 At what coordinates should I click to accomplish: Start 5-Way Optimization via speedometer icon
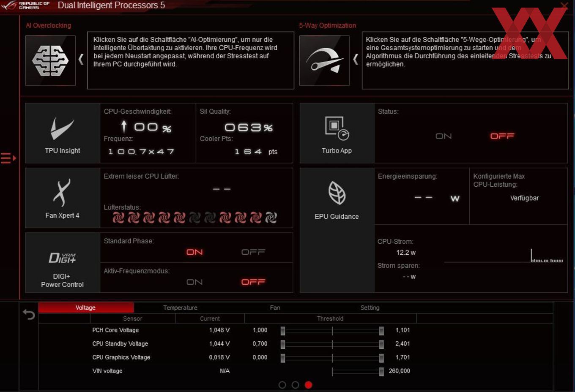point(324,60)
